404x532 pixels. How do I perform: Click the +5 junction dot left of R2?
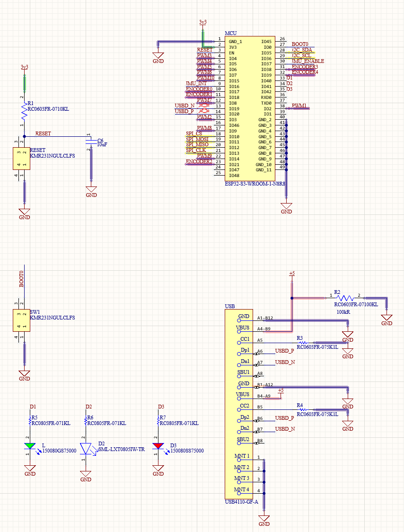(x=292, y=298)
